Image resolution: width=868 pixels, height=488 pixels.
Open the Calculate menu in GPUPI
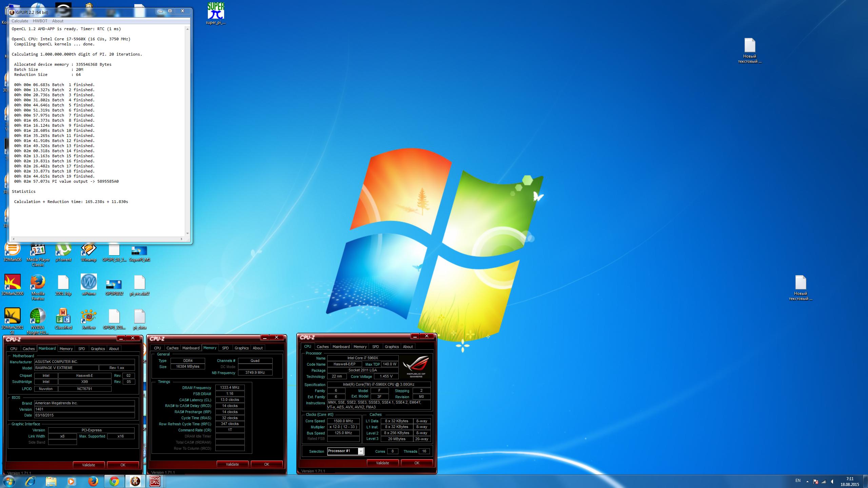(20, 21)
